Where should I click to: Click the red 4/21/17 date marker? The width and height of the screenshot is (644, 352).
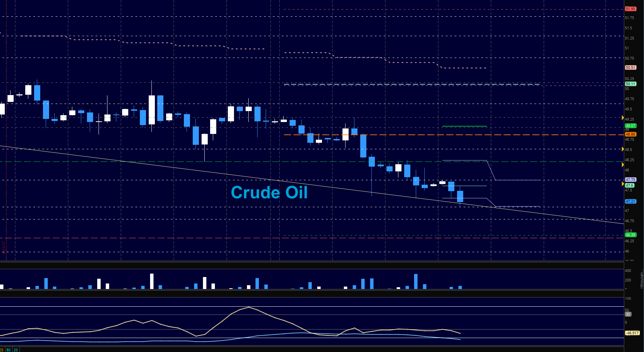4,247
